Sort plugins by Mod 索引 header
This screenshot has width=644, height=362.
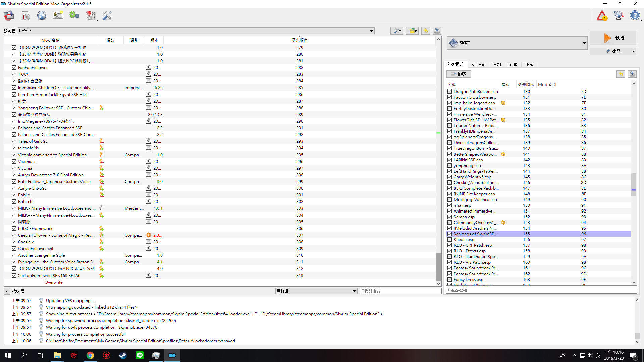pyautogui.click(x=583, y=84)
